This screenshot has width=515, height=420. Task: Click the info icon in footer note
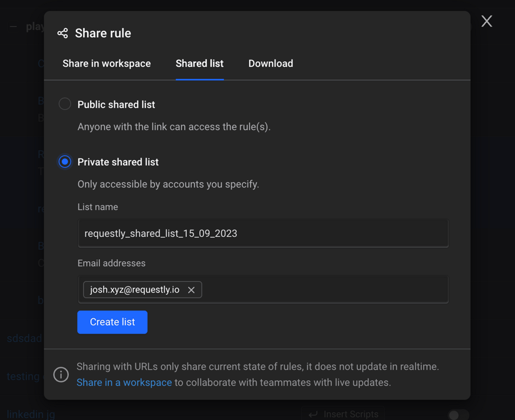61,375
